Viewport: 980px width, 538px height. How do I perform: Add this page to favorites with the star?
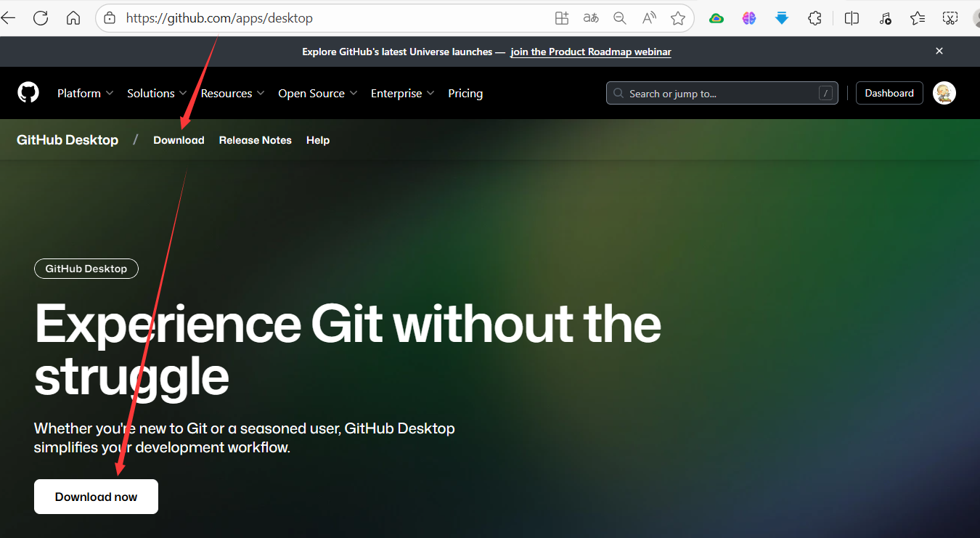pos(678,18)
